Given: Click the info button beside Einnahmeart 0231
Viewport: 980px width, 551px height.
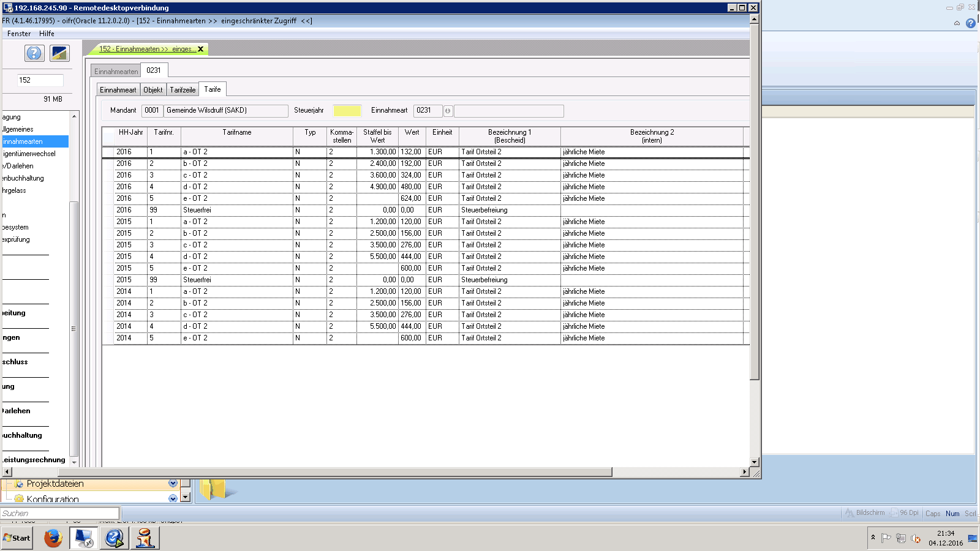Looking at the screenshot, I should pos(448,111).
